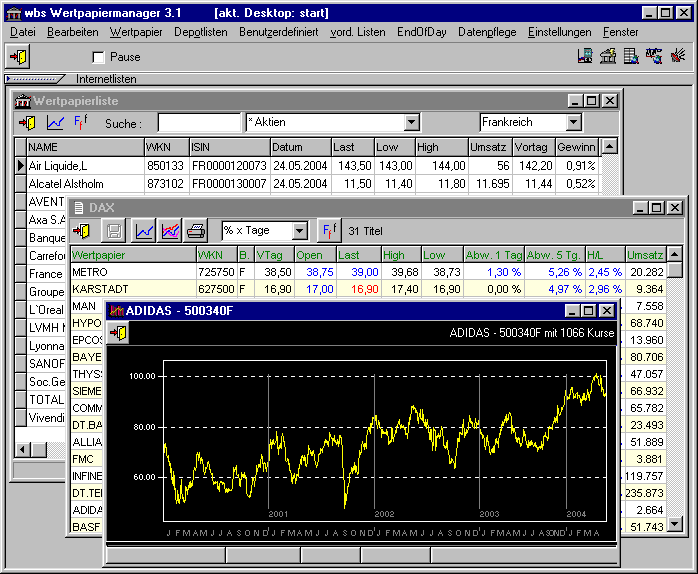Expand the '% x Tage' dropdown
This screenshot has height=574, width=698.
click(x=299, y=231)
